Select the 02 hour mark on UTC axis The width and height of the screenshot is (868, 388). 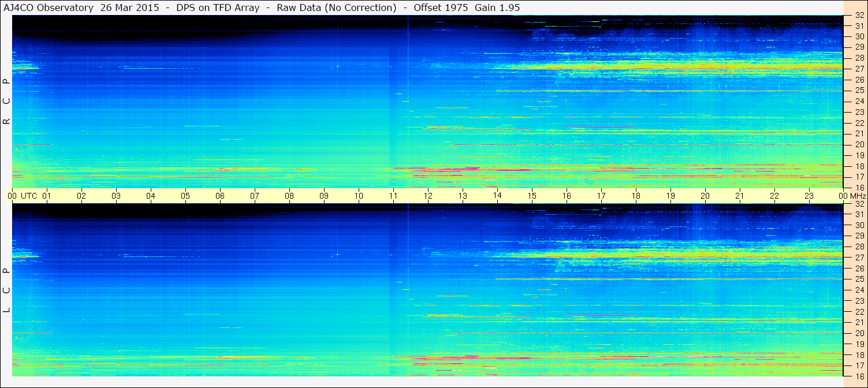[x=81, y=196]
